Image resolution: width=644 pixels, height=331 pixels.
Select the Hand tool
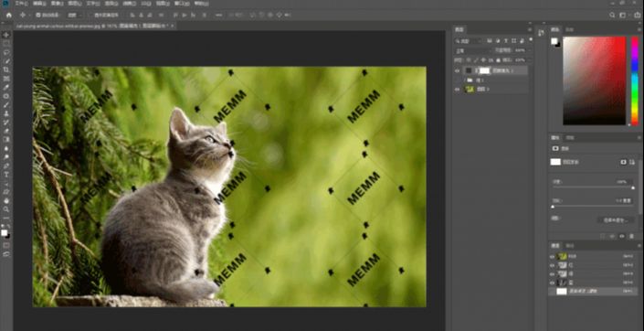[6, 200]
